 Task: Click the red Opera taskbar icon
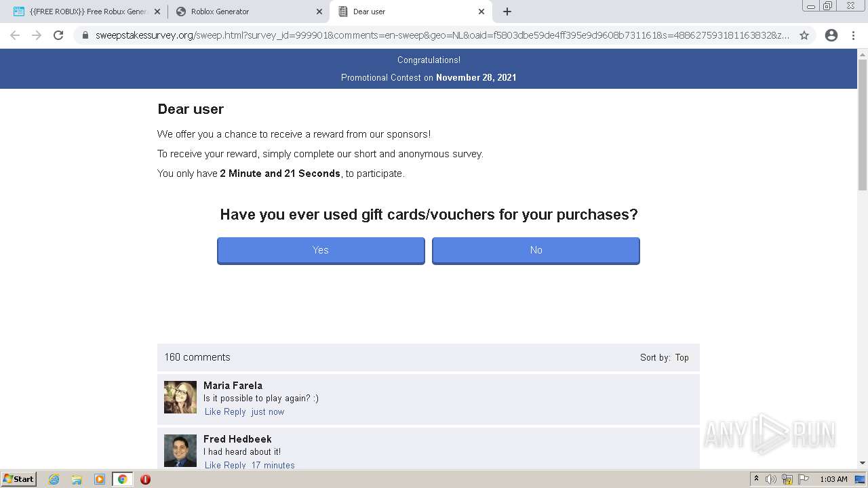click(145, 479)
